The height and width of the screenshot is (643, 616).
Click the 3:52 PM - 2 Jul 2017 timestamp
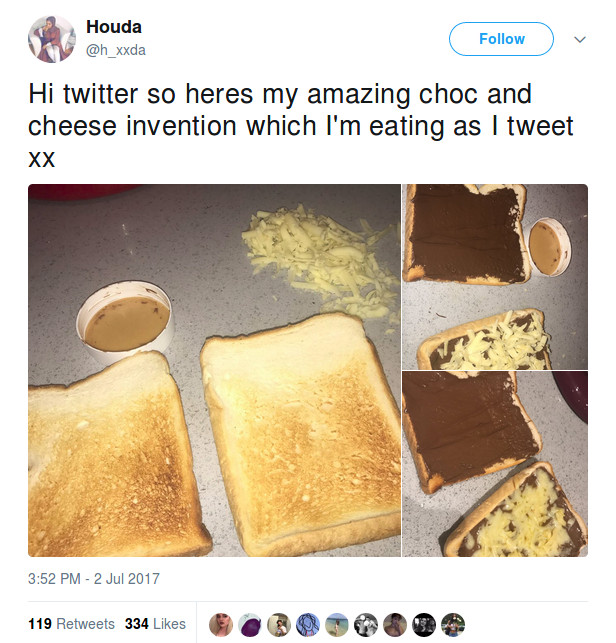(94, 579)
